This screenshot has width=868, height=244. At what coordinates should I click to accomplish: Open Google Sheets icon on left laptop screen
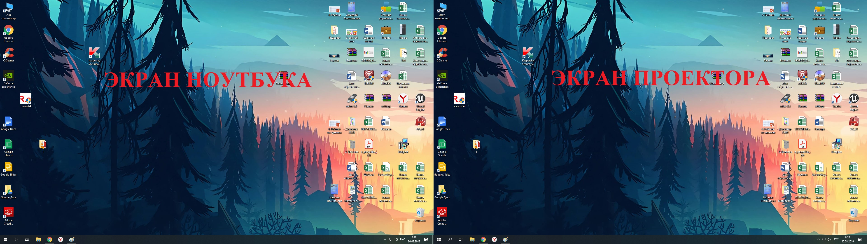pos(8,145)
